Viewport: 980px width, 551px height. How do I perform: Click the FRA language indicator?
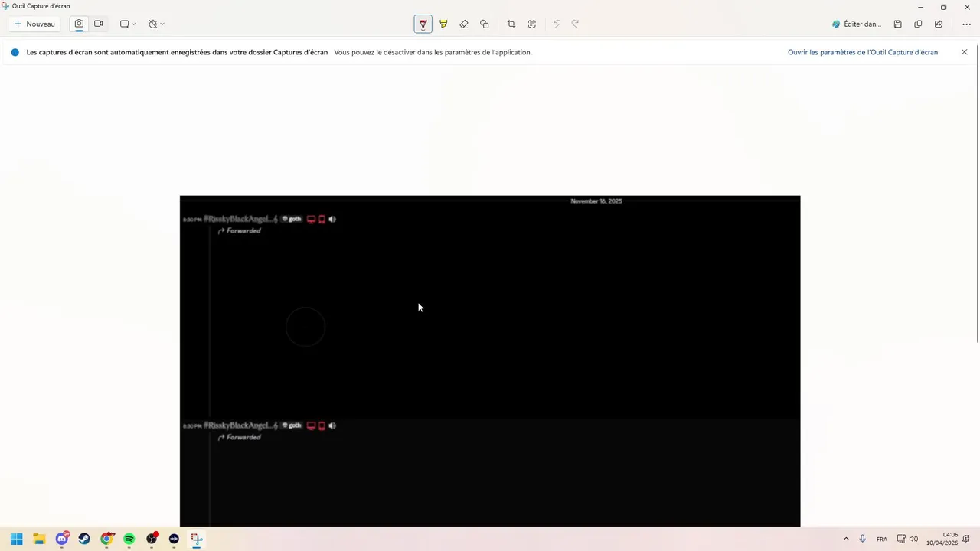click(882, 539)
